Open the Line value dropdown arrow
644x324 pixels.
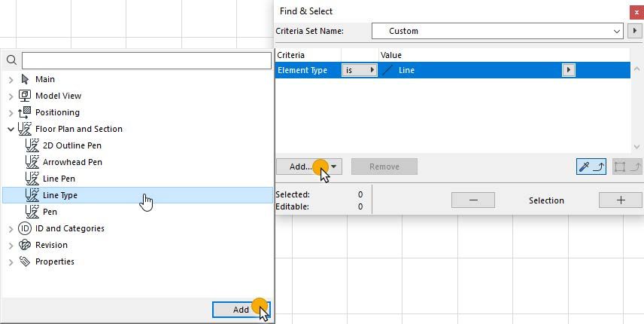coord(569,70)
